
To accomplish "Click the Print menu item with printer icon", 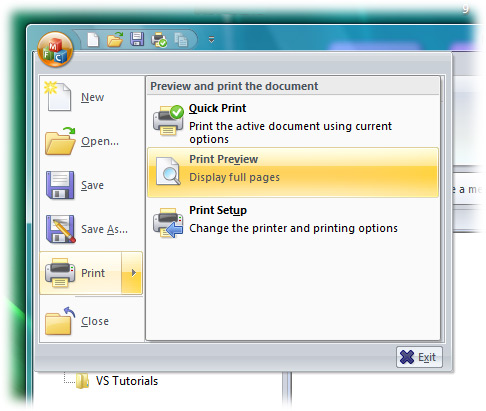I will (80, 273).
